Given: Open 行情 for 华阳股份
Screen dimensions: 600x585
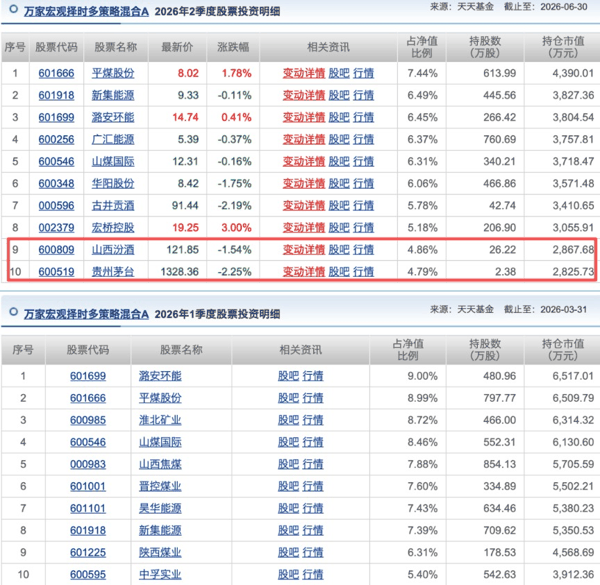Looking at the screenshot, I should point(363,184).
